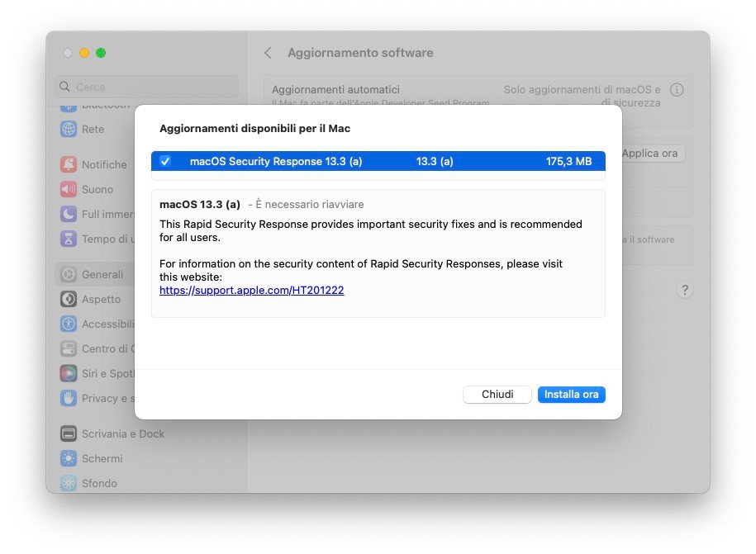
Task: Select Aspetto label in sidebar
Action: (102, 299)
